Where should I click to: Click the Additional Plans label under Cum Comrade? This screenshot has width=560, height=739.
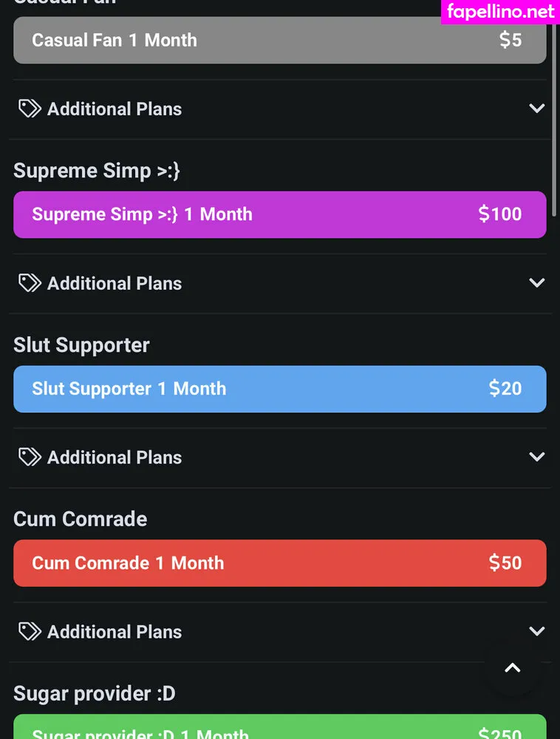[115, 632]
